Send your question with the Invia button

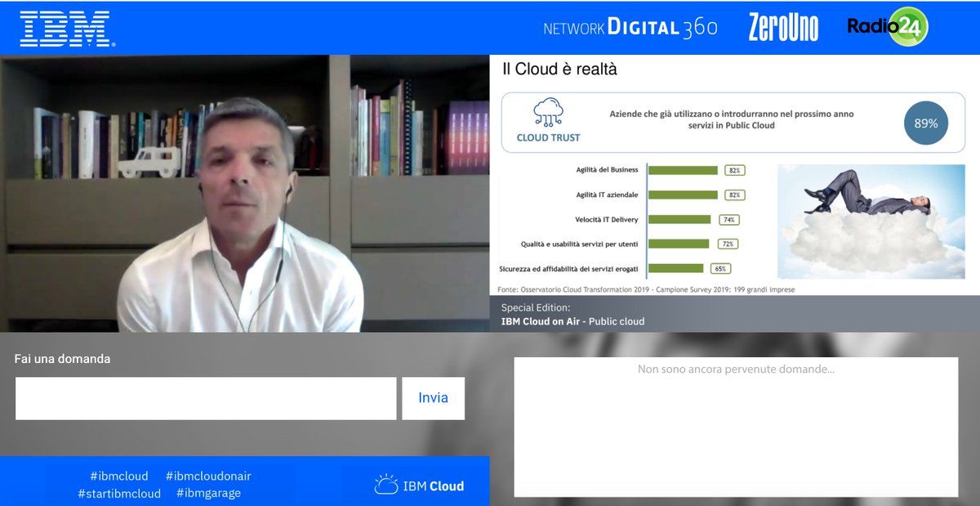pyautogui.click(x=433, y=398)
